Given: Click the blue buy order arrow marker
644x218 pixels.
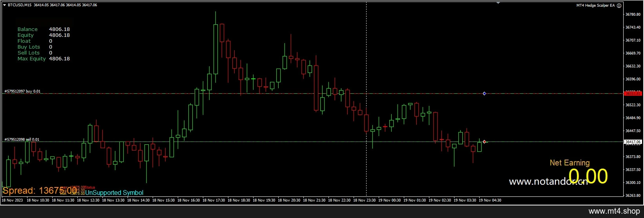Looking at the screenshot, I should (x=484, y=93).
